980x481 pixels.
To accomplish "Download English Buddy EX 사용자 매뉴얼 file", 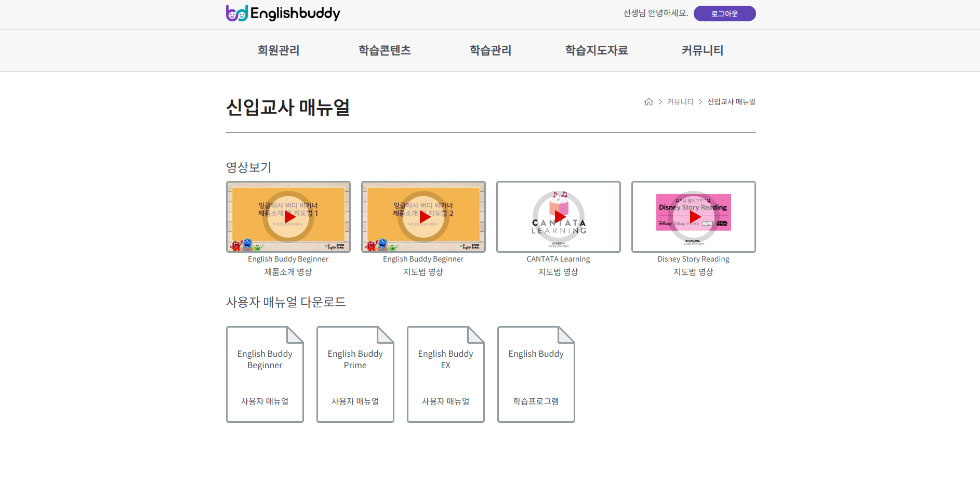I will point(446,374).
